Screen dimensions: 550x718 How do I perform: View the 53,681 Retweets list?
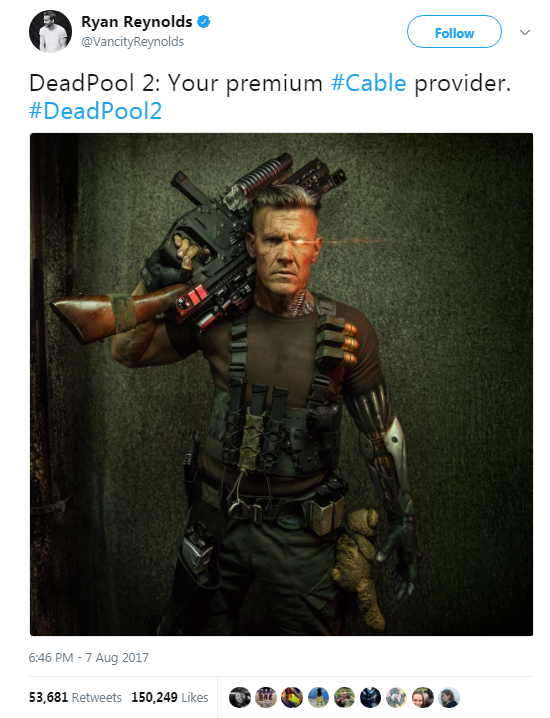75,697
